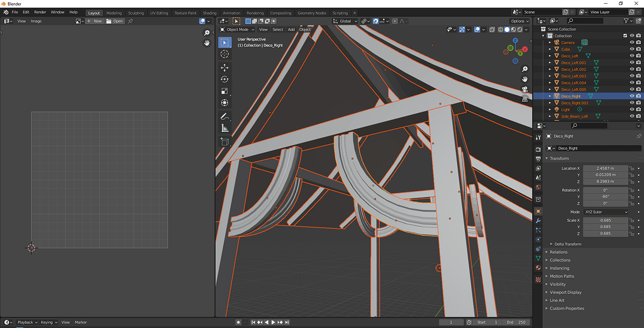Image resolution: width=644 pixels, height=328 pixels.
Task: Open the Keying popover in the timeline
Action: (x=49, y=322)
